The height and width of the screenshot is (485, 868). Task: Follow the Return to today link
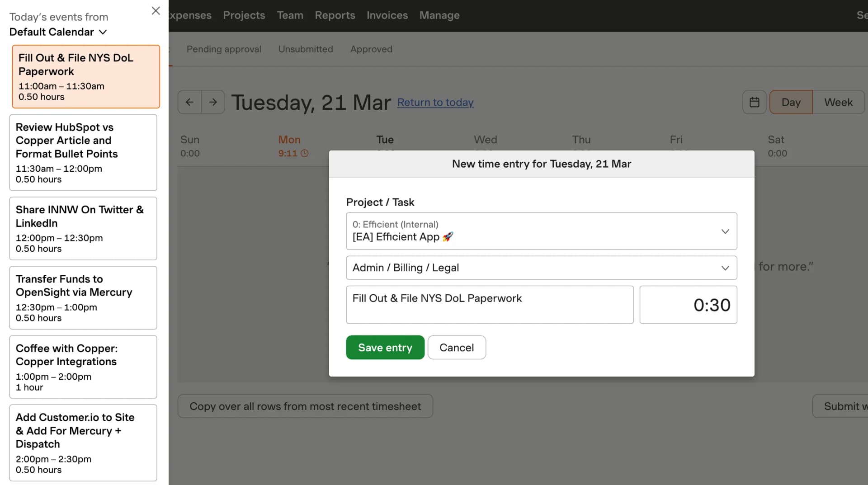435,103
